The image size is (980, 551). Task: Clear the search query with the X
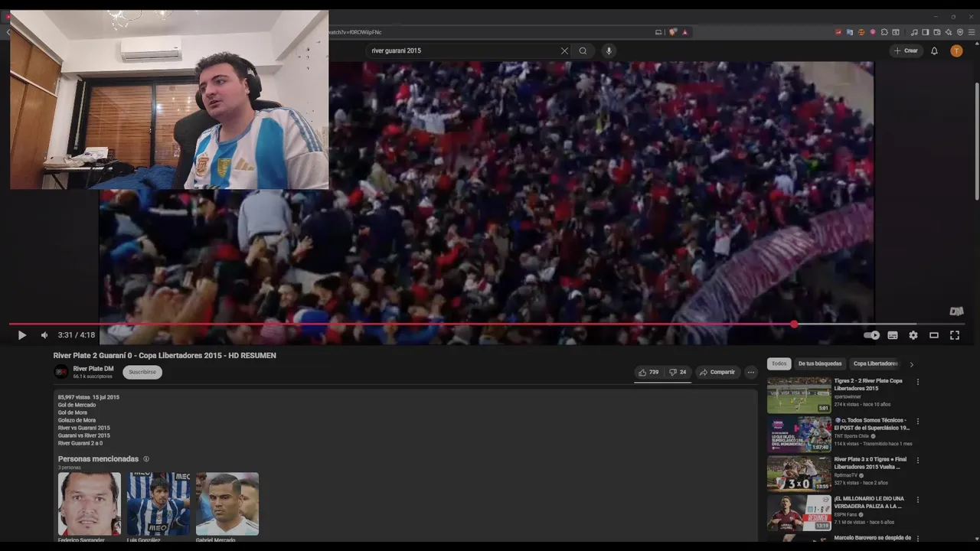(564, 51)
